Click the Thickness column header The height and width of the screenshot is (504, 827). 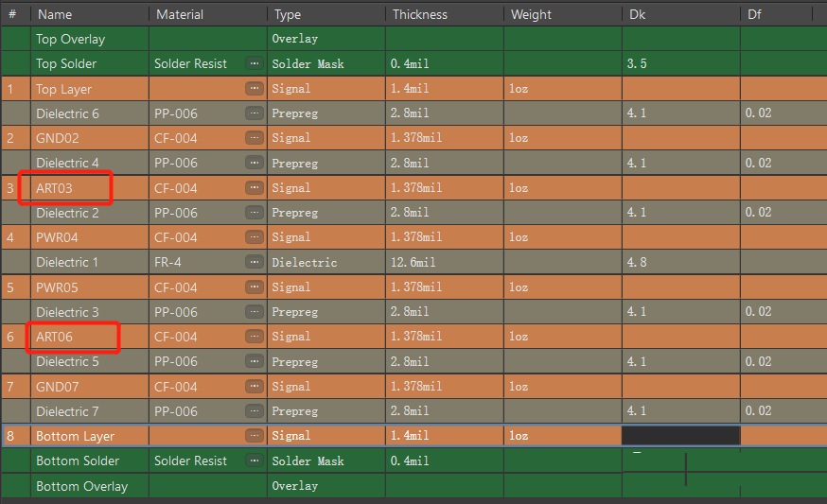point(419,14)
